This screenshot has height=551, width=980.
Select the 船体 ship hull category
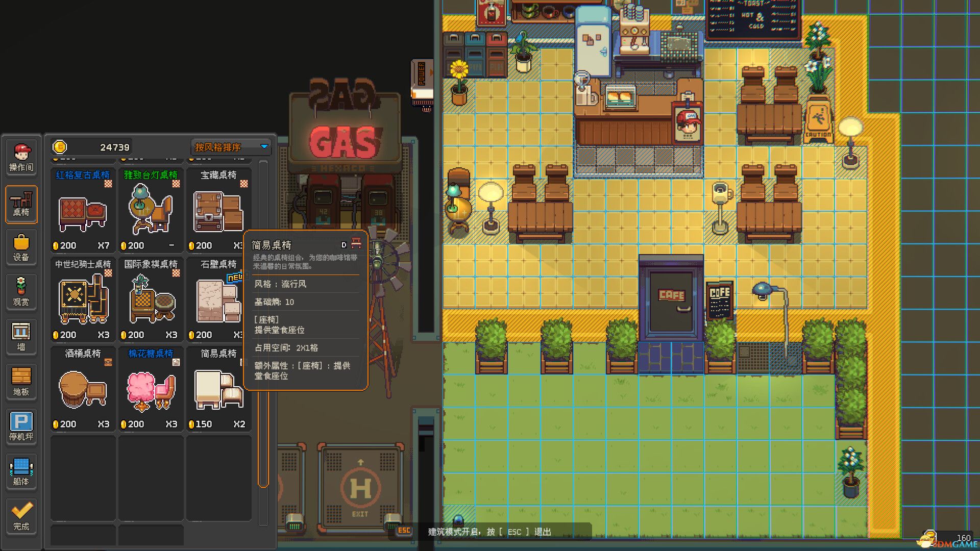[21, 470]
